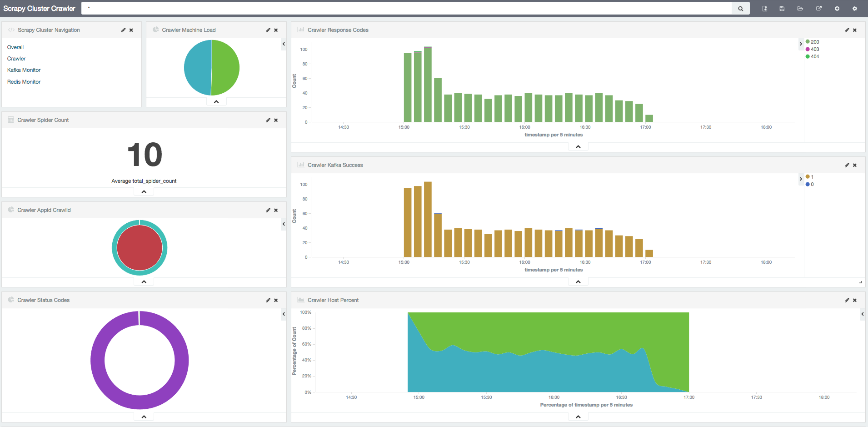Expand the spy panel under Crawler Machine Load
This screenshot has height=427, width=868.
pyautogui.click(x=216, y=102)
